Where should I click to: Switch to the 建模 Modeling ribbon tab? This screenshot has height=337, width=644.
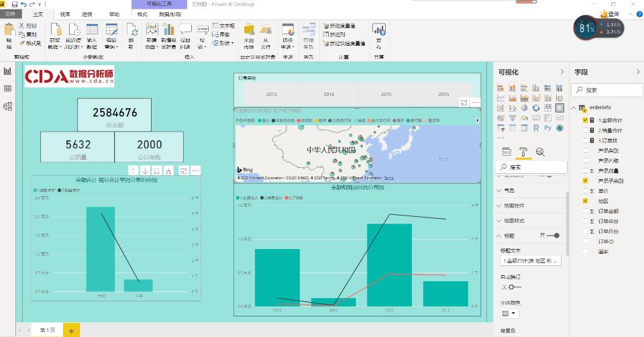pos(87,14)
